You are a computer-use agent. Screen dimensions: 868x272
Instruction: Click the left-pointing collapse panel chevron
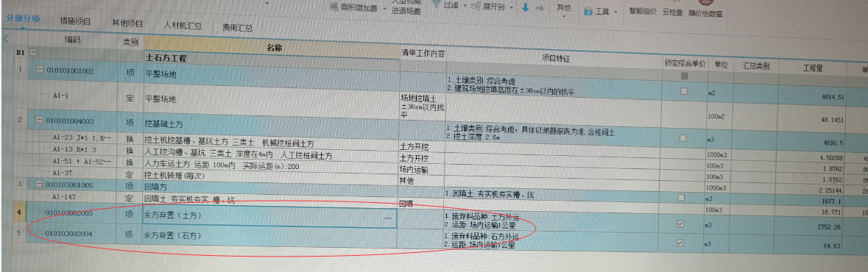[6, 38]
